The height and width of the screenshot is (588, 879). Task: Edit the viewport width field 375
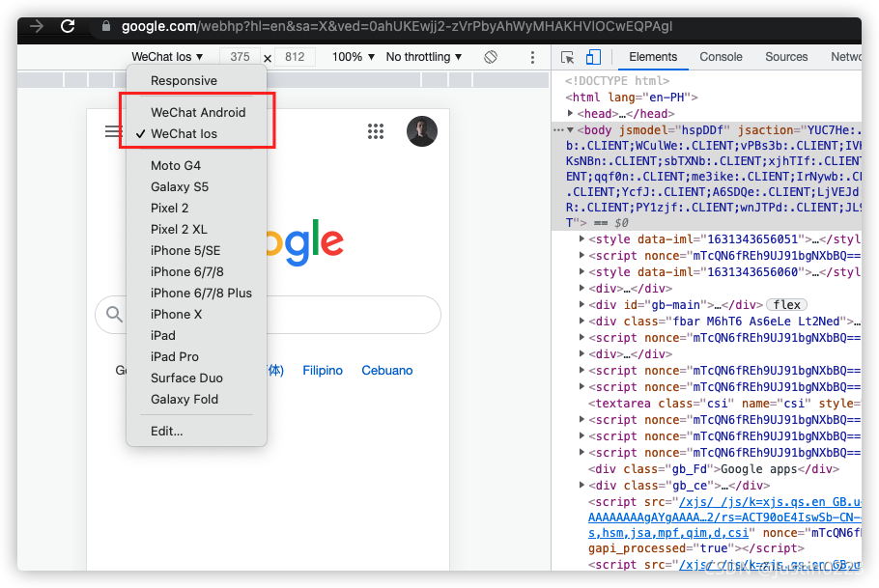(240, 57)
